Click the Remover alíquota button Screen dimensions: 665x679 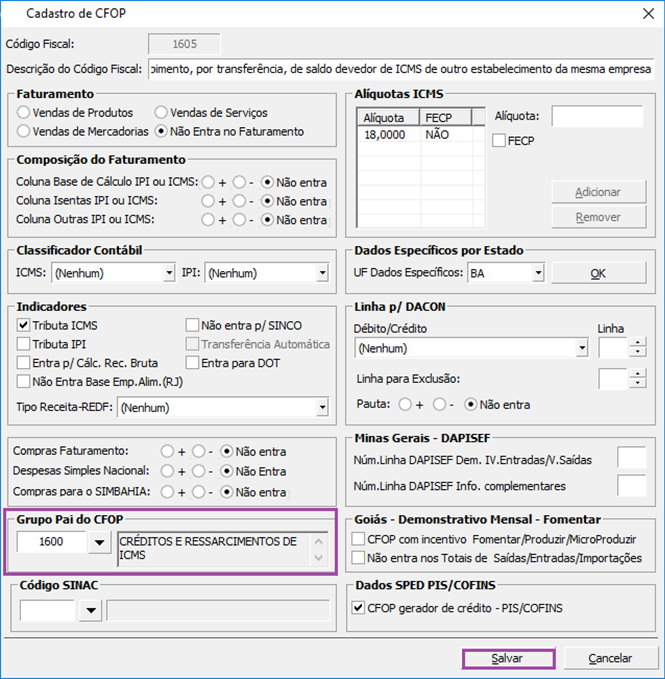point(598,217)
